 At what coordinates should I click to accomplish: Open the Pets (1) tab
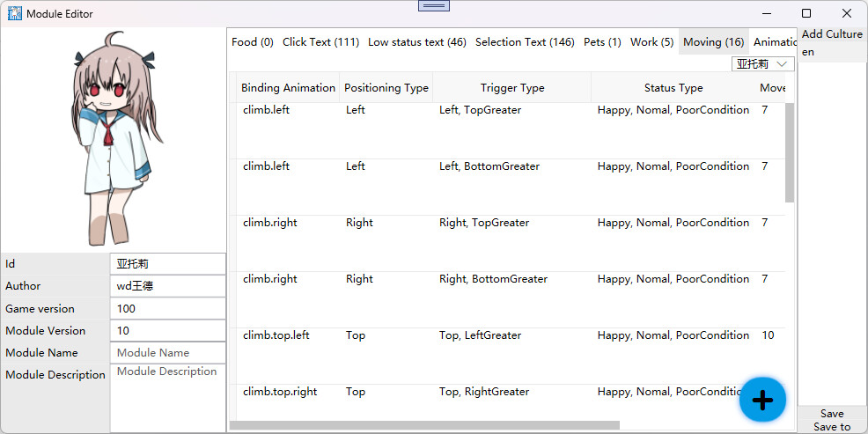coord(602,42)
